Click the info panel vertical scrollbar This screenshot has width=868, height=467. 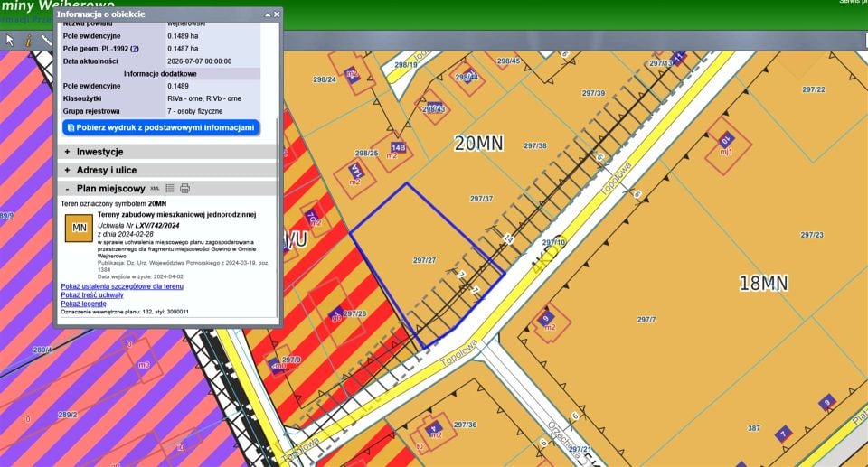tap(277, 219)
